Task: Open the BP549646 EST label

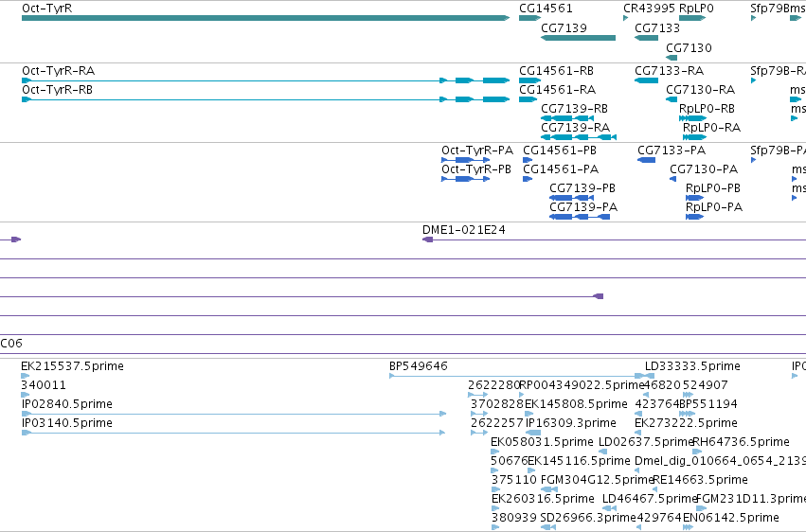Action: click(419, 366)
